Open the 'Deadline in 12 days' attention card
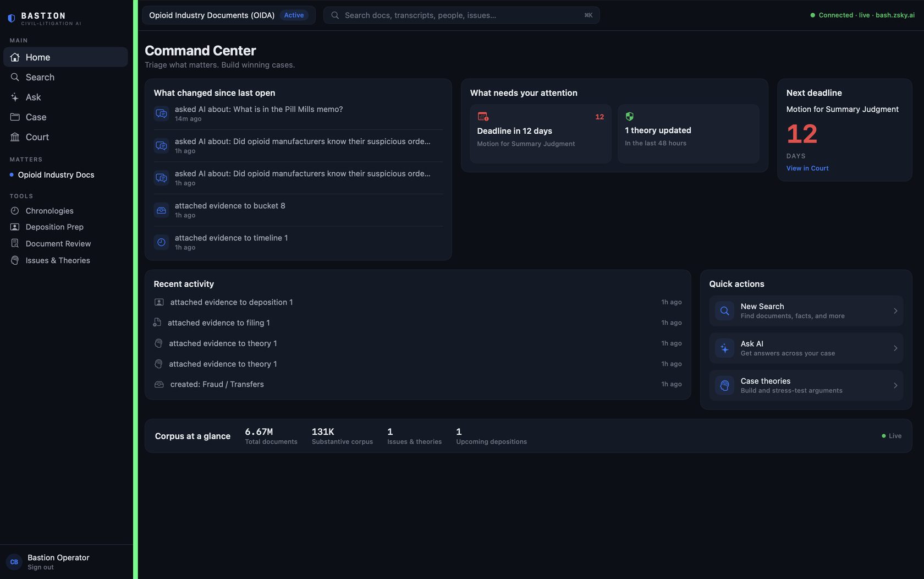 540,134
